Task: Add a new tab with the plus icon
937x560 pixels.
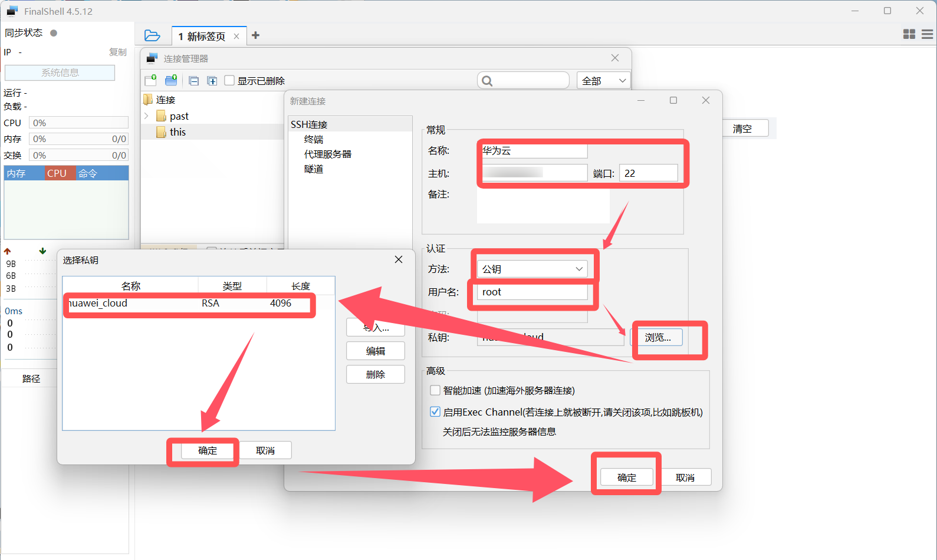Action: (255, 35)
